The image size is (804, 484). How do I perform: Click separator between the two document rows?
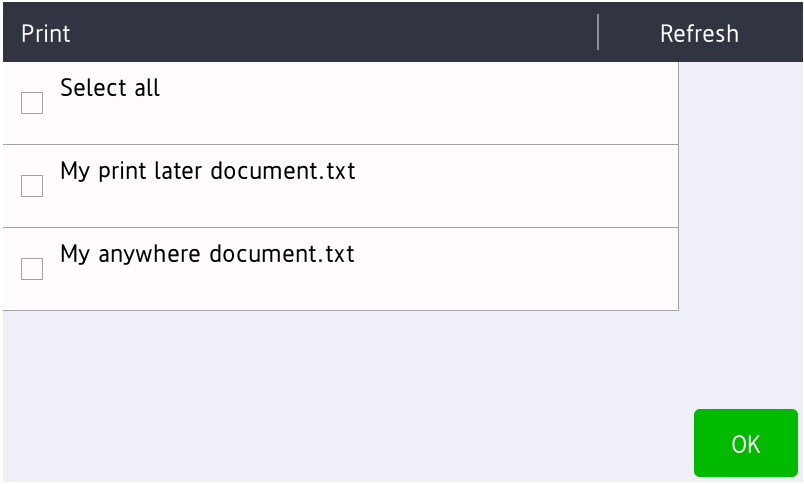coord(340,227)
